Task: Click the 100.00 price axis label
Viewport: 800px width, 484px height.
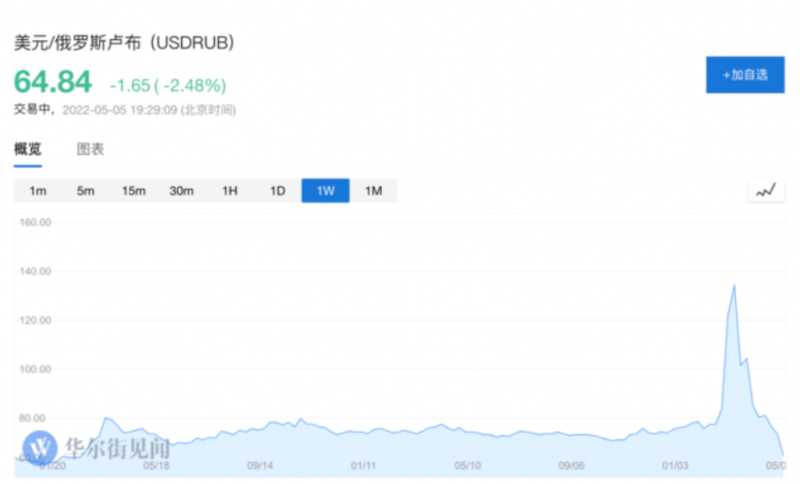Action: 35,369
